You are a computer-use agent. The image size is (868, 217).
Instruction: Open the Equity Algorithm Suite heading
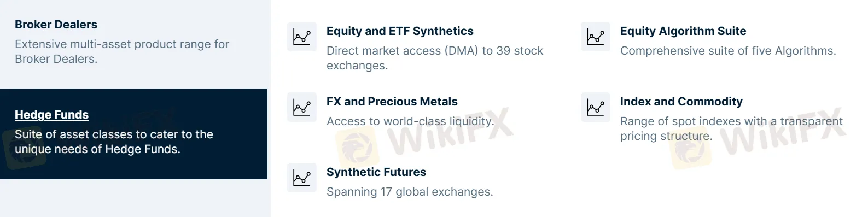683,31
